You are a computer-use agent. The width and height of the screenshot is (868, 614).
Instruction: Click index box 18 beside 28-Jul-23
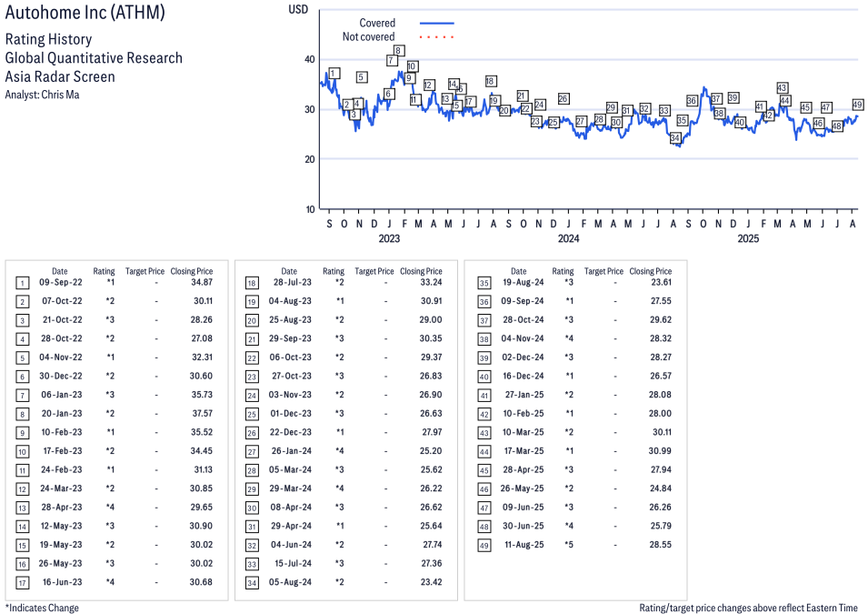[x=252, y=283]
